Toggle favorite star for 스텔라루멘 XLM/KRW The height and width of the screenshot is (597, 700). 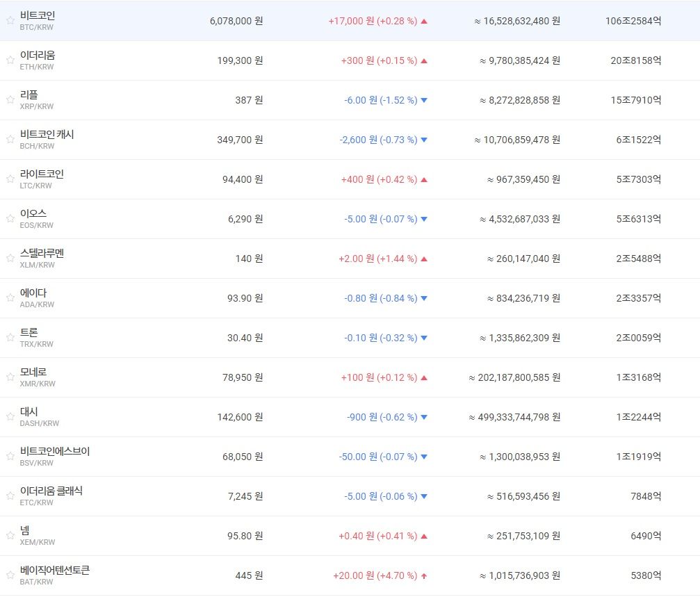tap(10, 259)
